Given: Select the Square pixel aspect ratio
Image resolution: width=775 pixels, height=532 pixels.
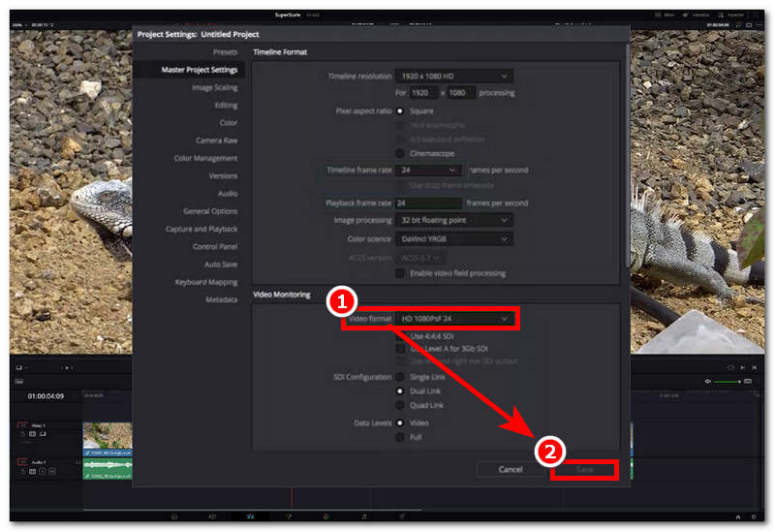Looking at the screenshot, I should [x=400, y=111].
